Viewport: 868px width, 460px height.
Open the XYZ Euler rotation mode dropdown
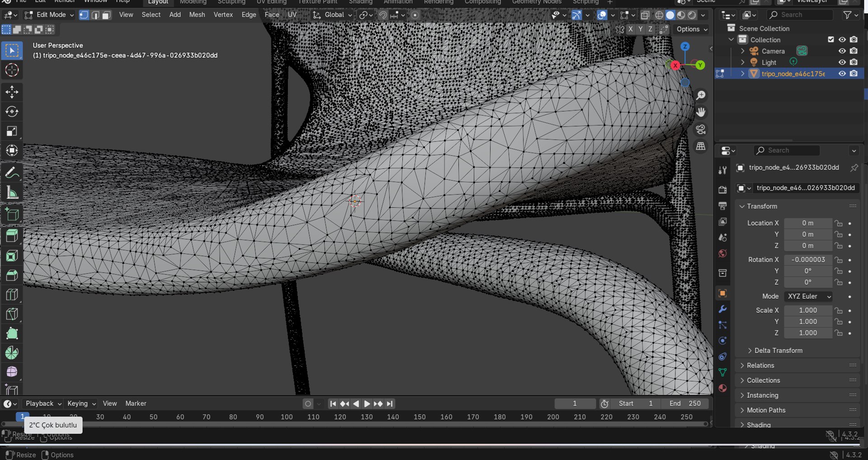point(809,296)
